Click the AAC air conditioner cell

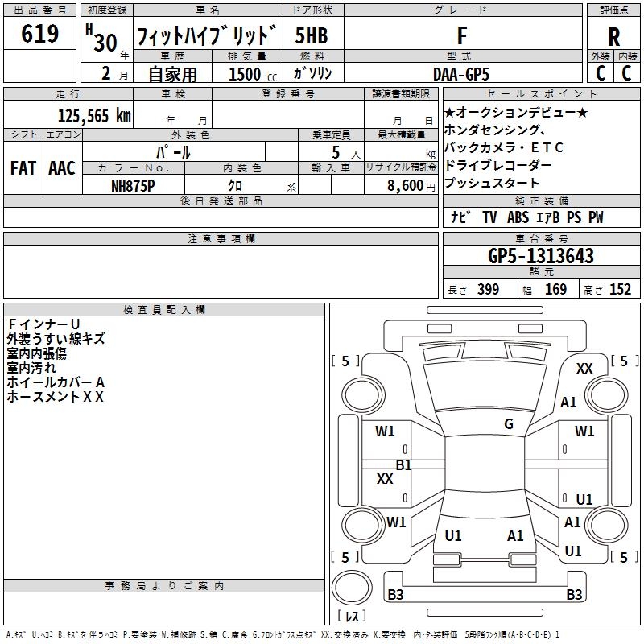click(x=62, y=167)
